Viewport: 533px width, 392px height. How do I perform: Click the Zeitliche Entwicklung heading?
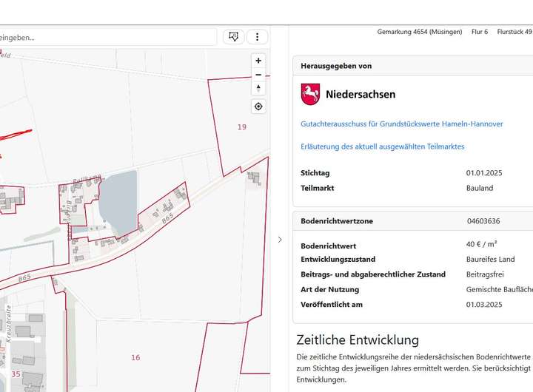(358, 340)
